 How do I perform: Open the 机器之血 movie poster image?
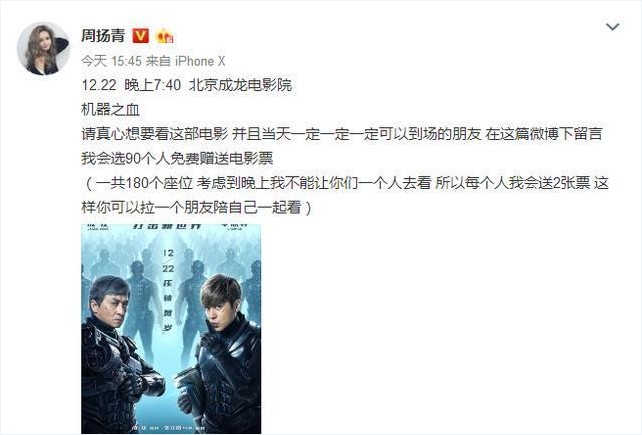click(x=171, y=329)
